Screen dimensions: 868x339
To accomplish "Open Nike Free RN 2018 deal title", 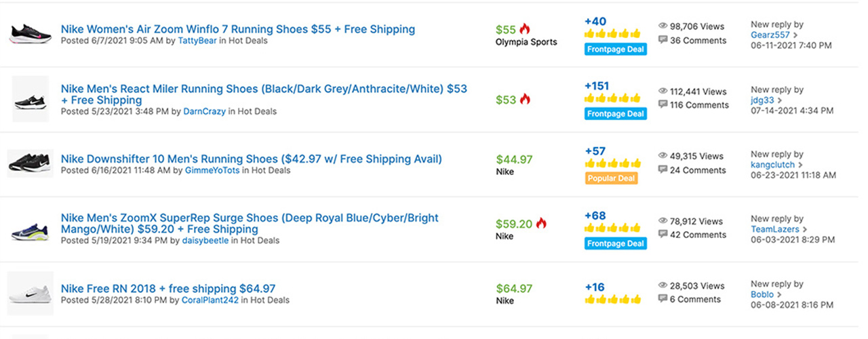I will pyautogui.click(x=168, y=289).
